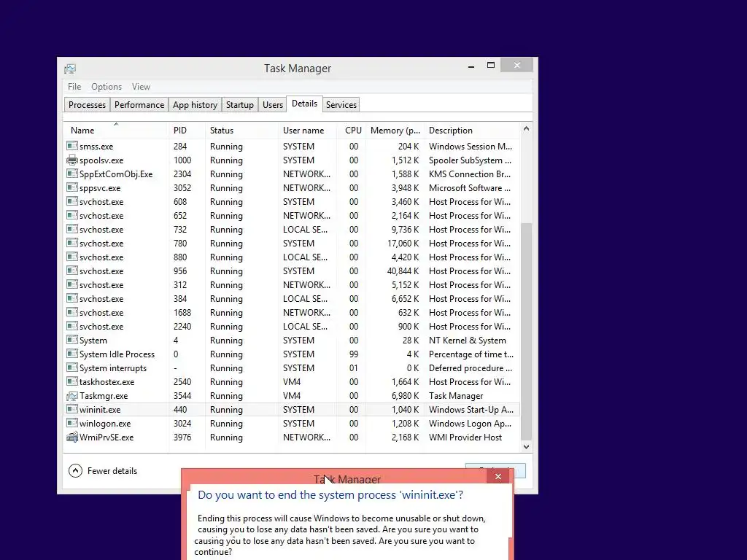Viewport: 747px width, 560px height.
Task: Click the Fewer details label
Action: (112, 471)
